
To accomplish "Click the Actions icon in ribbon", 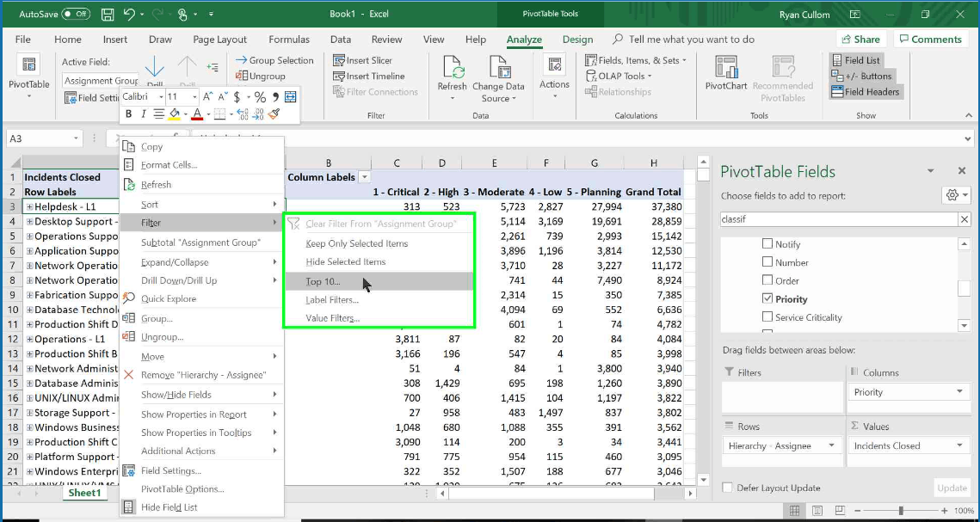I will point(554,65).
